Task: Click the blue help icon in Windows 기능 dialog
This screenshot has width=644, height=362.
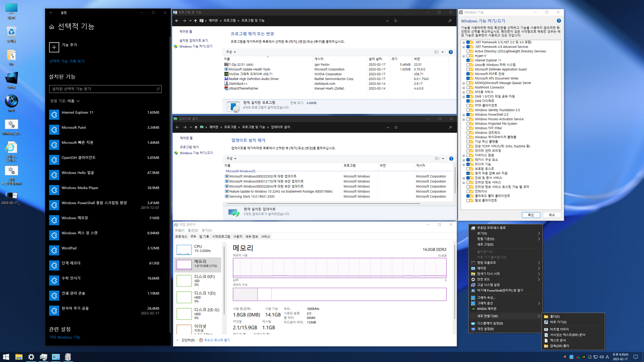Action: click(558, 21)
